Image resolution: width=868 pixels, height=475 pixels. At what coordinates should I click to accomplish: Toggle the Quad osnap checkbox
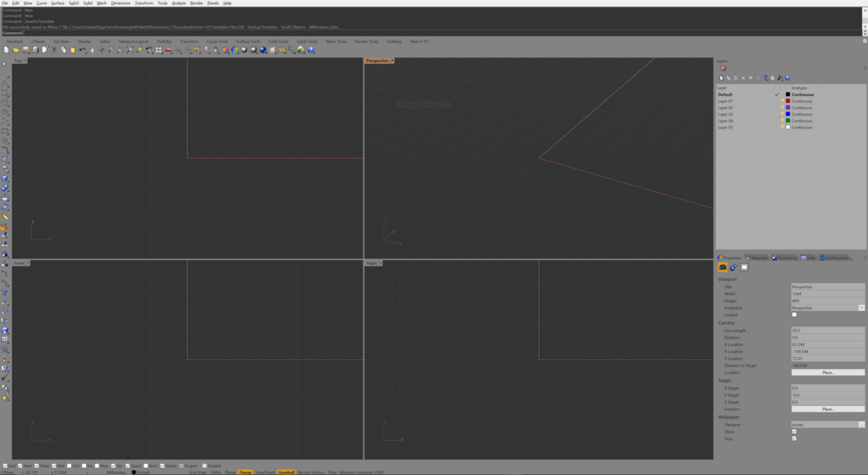127,466
